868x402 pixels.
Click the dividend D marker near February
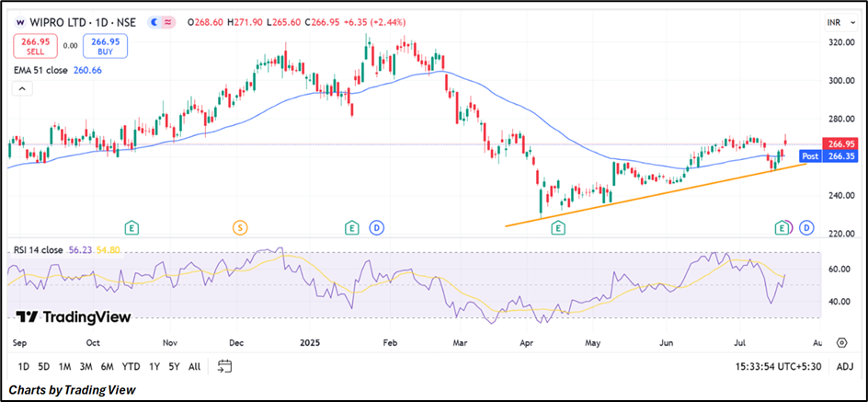point(377,226)
